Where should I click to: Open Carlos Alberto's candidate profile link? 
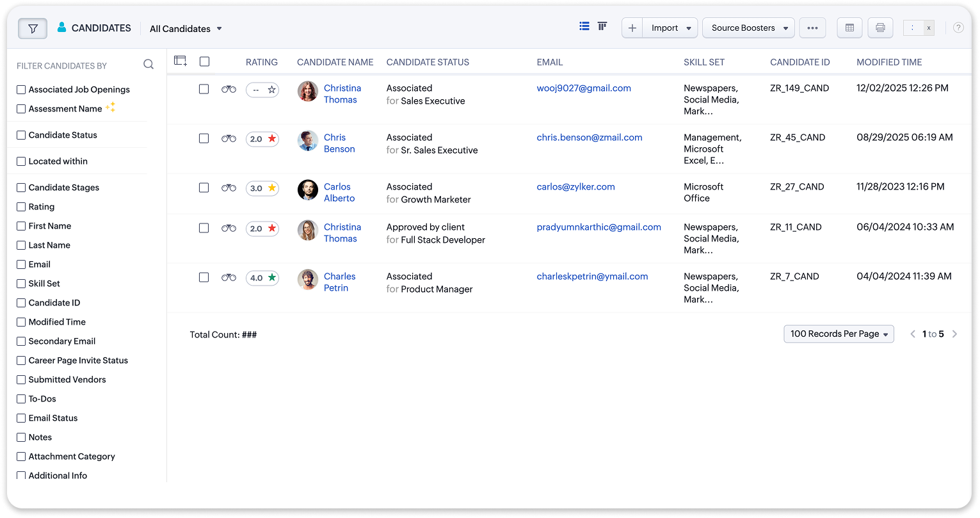339,193
